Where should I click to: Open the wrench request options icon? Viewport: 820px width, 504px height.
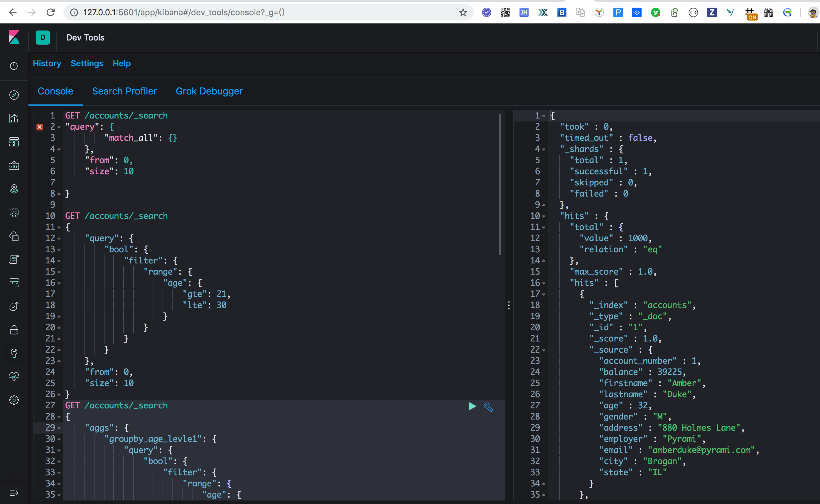point(488,407)
